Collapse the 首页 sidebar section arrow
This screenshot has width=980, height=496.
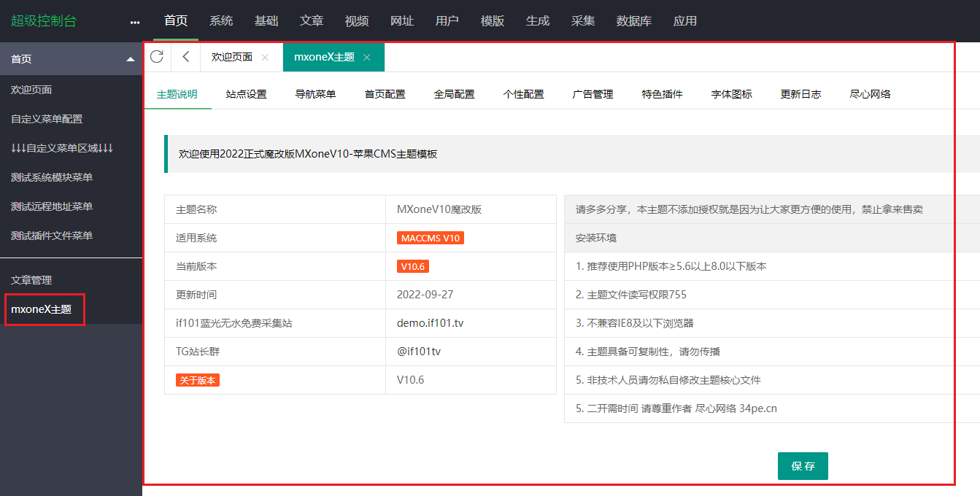click(131, 59)
